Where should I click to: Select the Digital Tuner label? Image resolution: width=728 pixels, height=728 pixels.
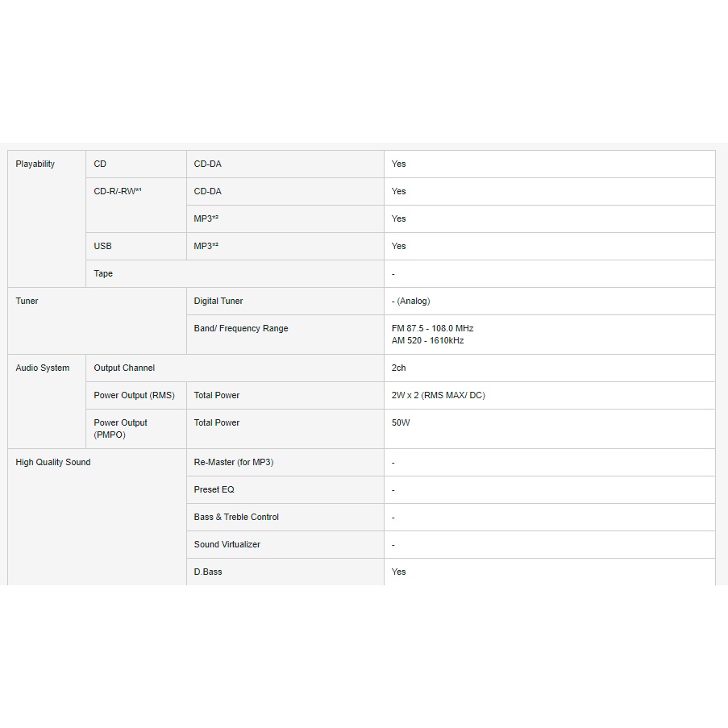tap(218, 302)
